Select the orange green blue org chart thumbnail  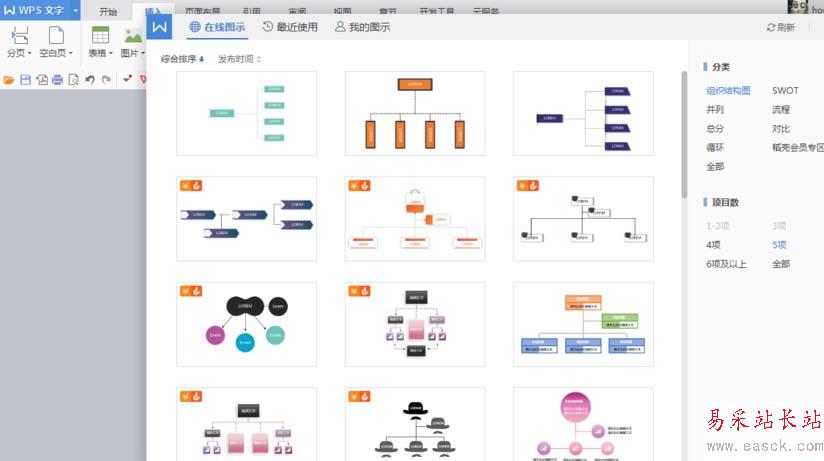coord(583,324)
